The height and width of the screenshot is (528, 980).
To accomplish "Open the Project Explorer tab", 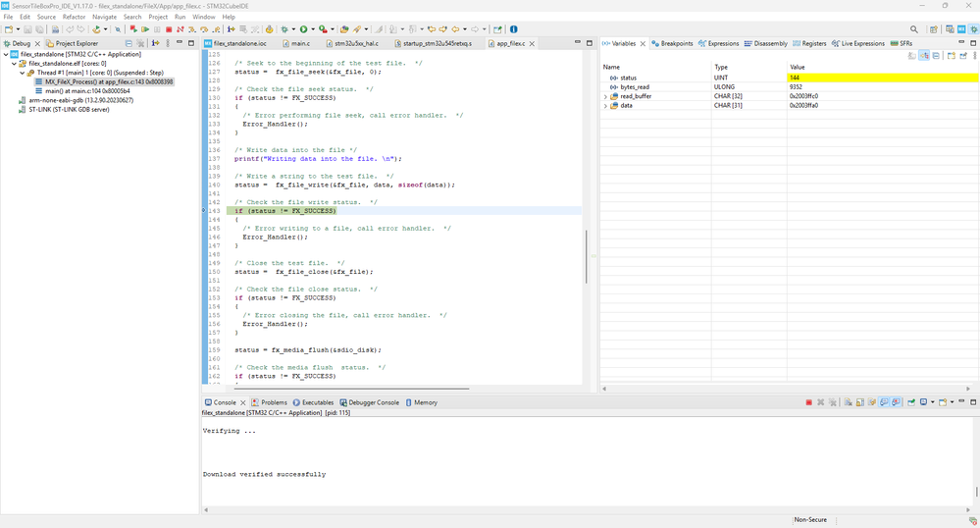I will point(72,44).
